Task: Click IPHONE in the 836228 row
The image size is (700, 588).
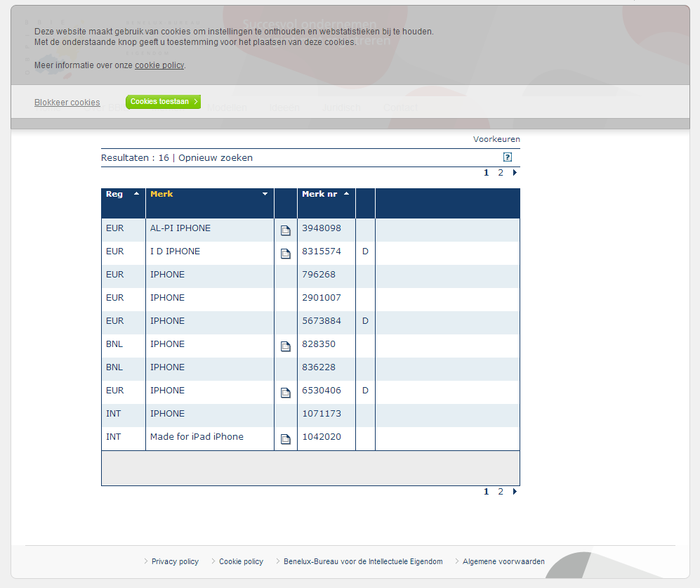Action: pos(167,367)
